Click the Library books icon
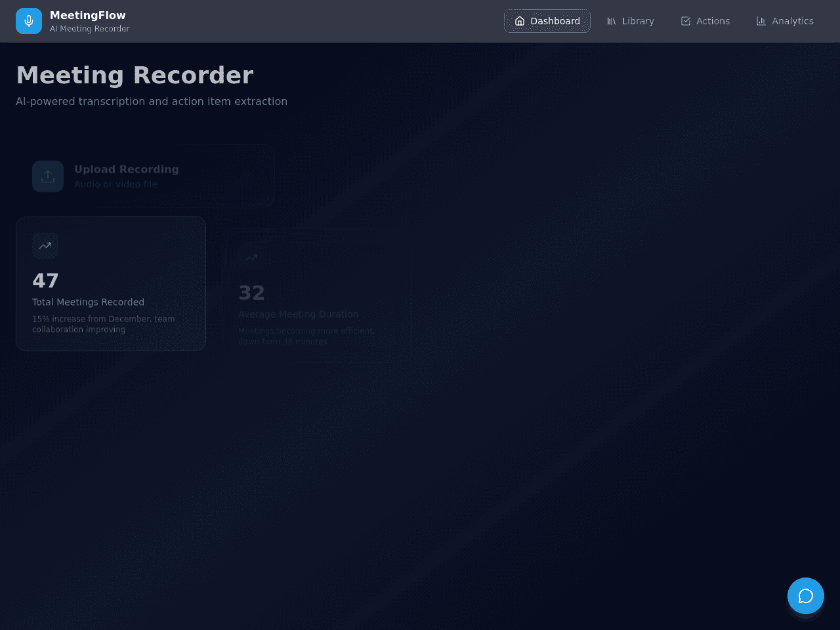 pyautogui.click(x=612, y=21)
